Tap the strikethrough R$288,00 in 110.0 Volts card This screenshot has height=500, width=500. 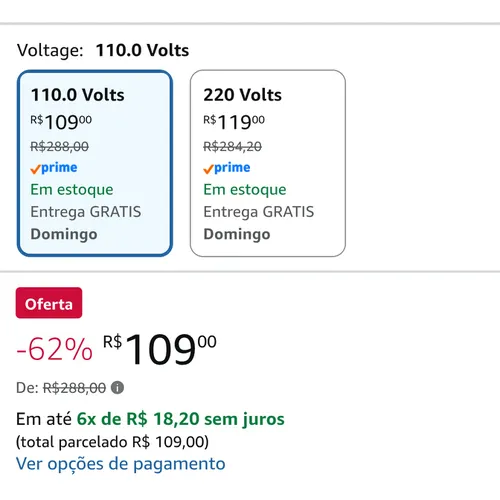[60, 146]
